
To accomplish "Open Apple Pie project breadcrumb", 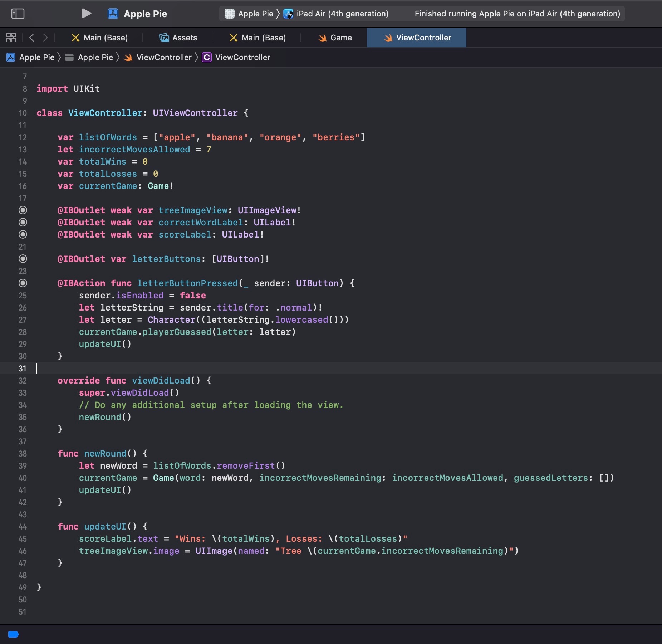I will pyautogui.click(x=31, y=57).
